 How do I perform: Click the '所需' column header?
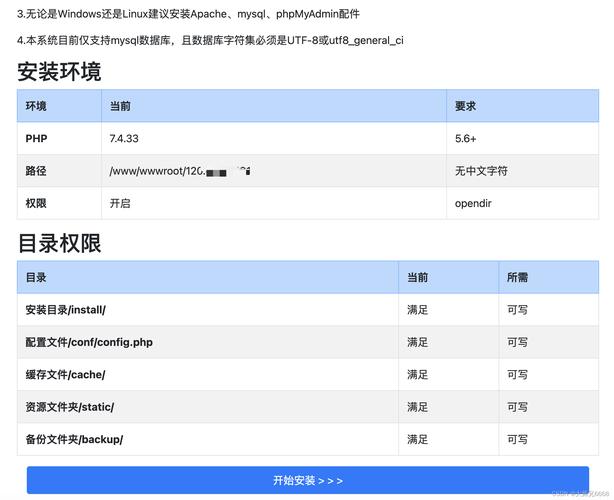pos(517,277)
